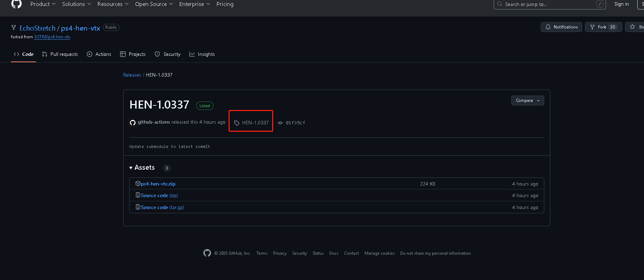
Task: Click 'Update submodule to latest commit' text
Action: pyautogui.click(x=170, y=146)
